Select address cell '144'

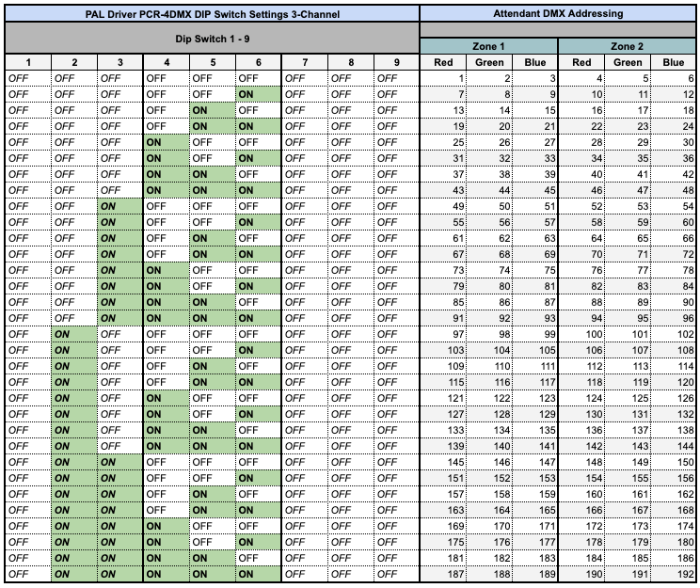click(674, 447)
